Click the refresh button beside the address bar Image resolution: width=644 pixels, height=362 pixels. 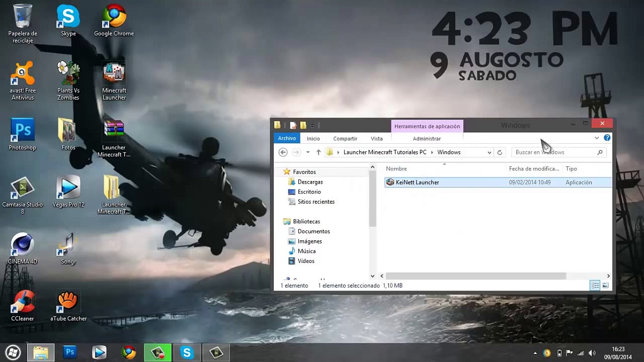click(500, 152)
